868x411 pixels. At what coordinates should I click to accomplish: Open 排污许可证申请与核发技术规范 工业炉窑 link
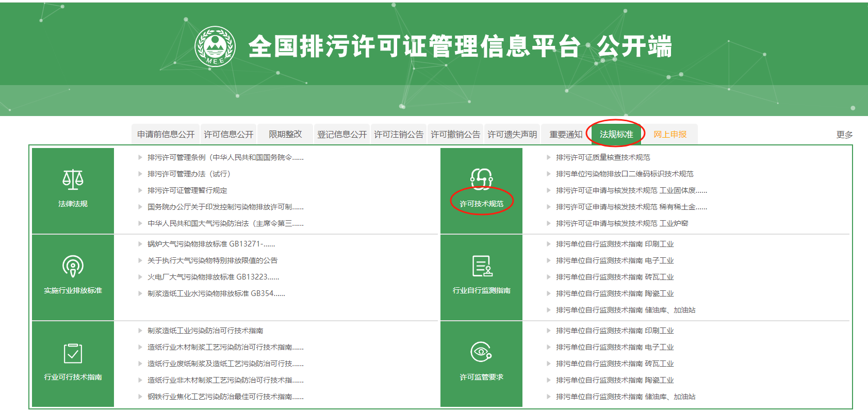(622, 224)
